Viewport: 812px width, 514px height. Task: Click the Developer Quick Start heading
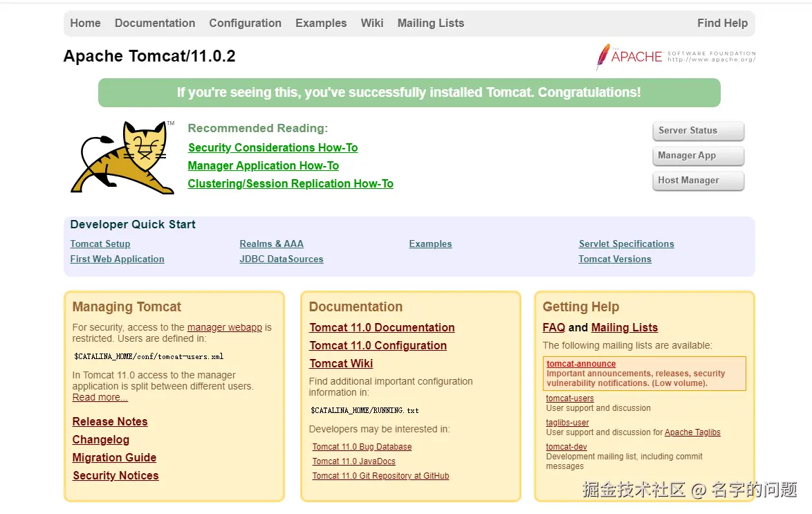point(133,224)
